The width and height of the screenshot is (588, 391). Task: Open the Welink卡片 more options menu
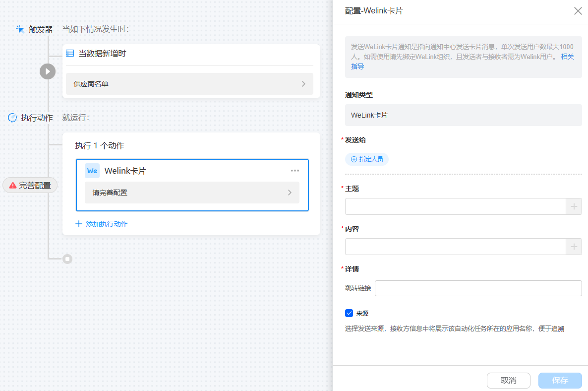tap(295, 171)
